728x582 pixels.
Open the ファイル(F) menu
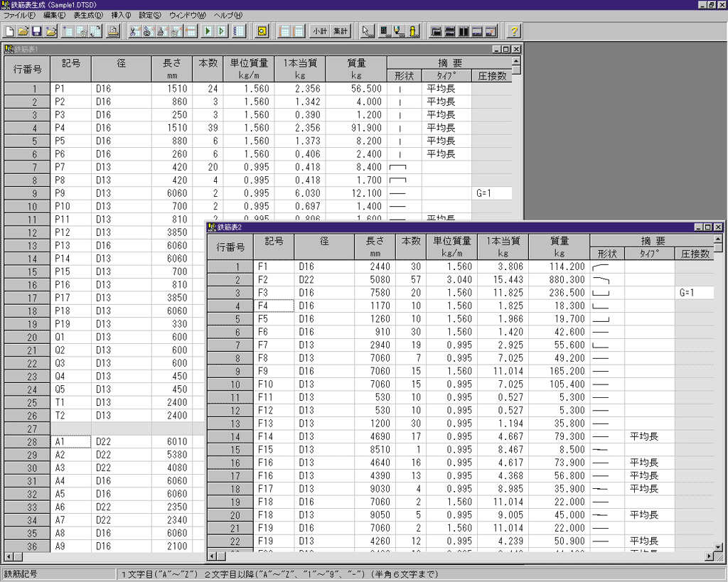click(19, 16)
